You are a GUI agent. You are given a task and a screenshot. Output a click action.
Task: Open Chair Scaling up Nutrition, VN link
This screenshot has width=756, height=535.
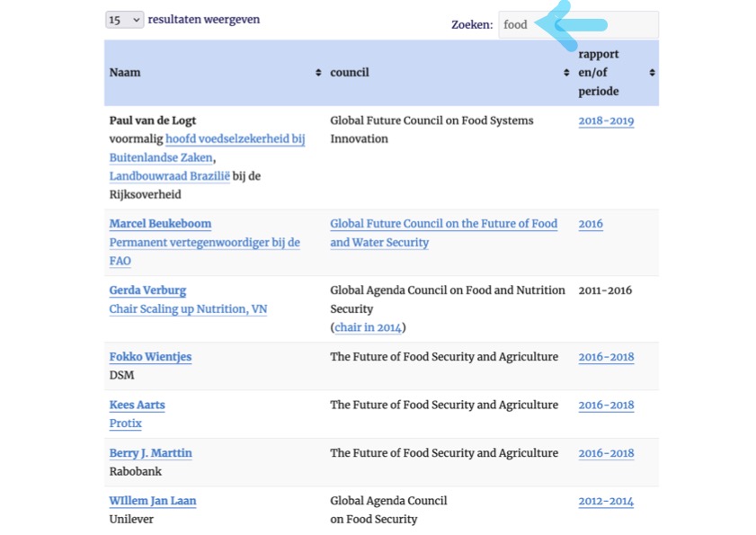click(x=188, y=308)
